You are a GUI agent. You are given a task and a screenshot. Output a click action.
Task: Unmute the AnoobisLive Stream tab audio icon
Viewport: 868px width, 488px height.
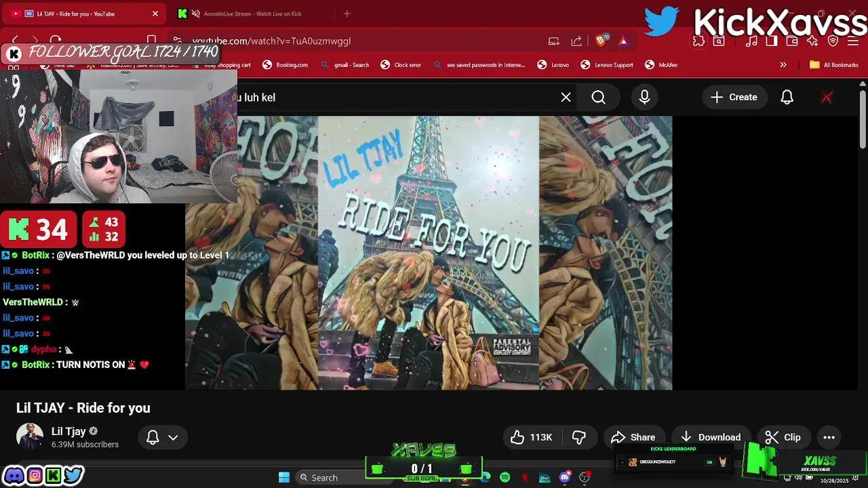[x=196, y=14]
